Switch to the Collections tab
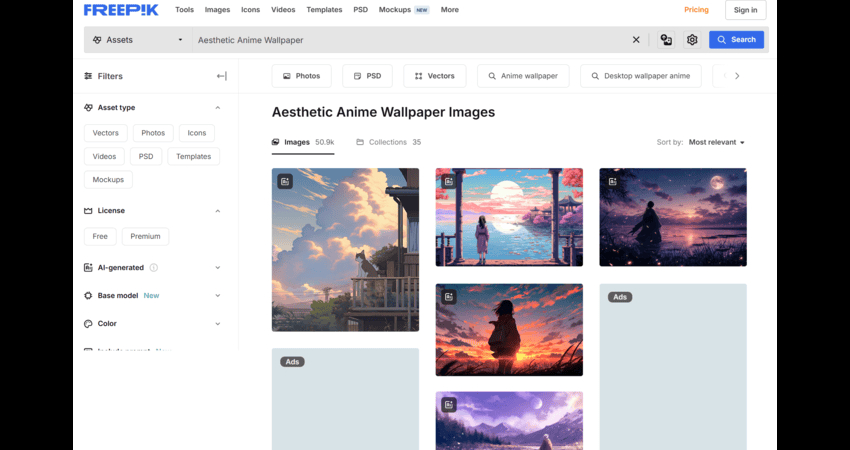 pos(389,142)
